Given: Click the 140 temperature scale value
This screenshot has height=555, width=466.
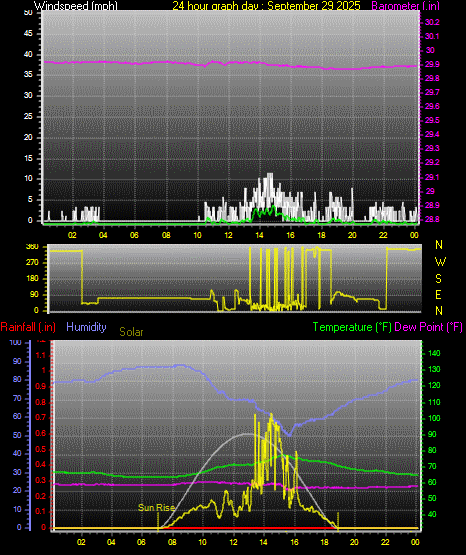Looking at the screenshot, I should tap(434, 353).
